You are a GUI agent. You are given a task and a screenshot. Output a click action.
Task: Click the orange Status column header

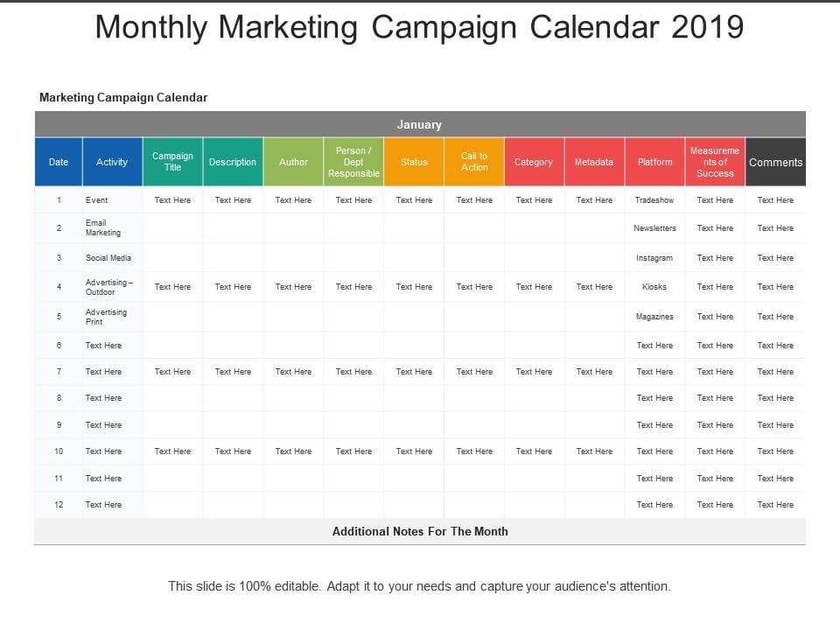click(414, 162)
